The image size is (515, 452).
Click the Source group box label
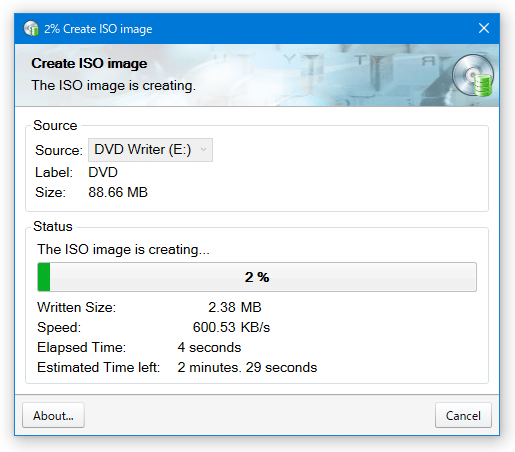(55, 125)
